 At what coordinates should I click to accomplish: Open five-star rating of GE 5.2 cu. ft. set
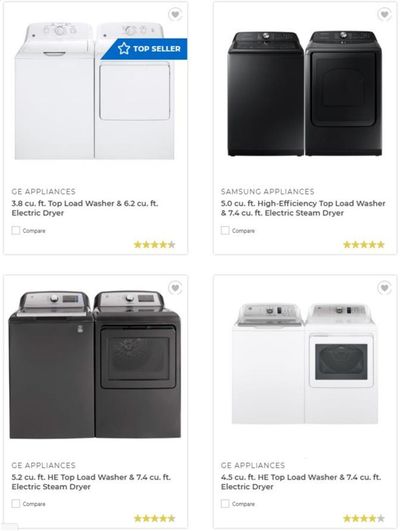coord(154,518)
